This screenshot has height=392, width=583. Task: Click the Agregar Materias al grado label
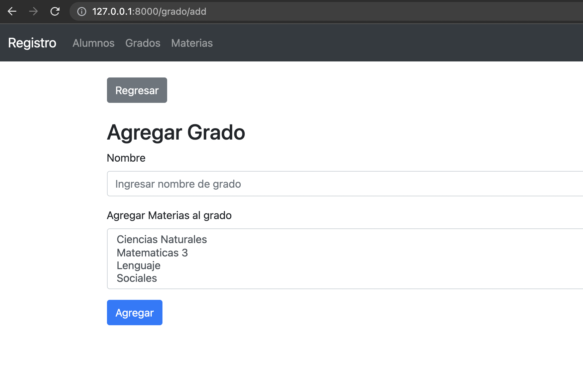click(169, 215)
